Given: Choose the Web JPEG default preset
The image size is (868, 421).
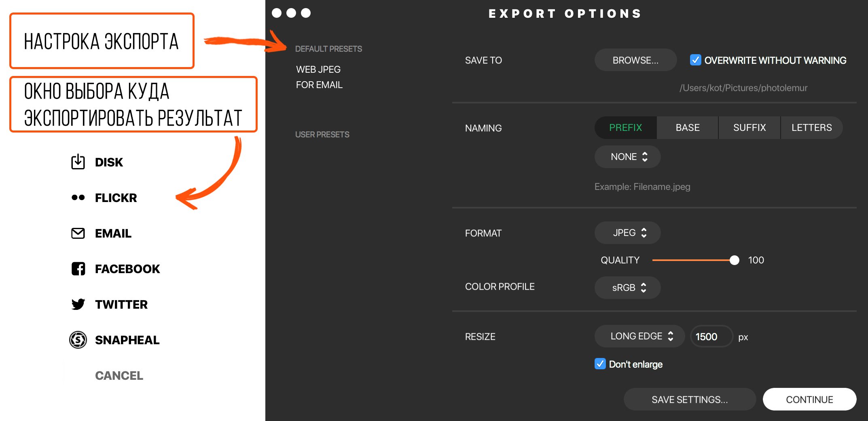Looking at the screenshot, I should click(x=318, y=69).
